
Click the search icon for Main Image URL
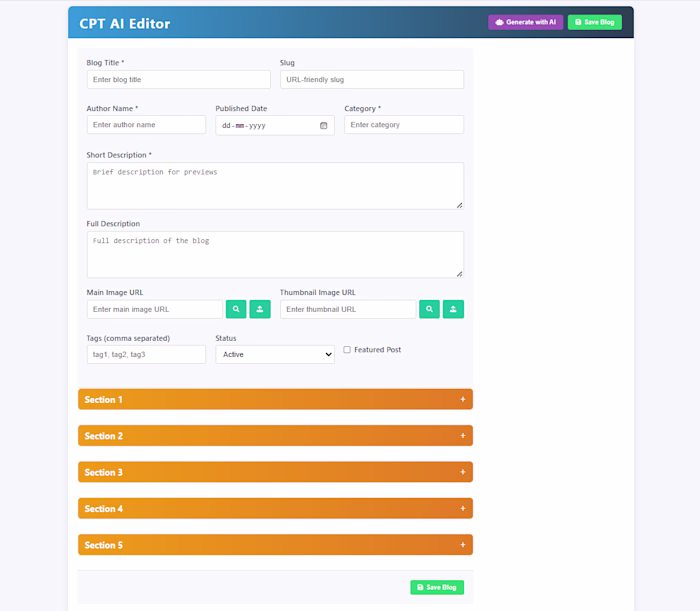click(x=236, y=309)
